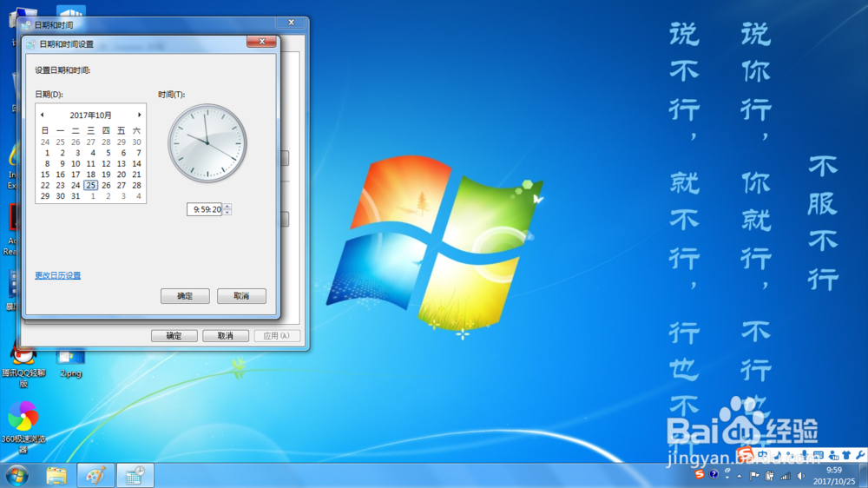Select October 7 in calendar
The image size is (868, 488).
click(x=137, y=153)
